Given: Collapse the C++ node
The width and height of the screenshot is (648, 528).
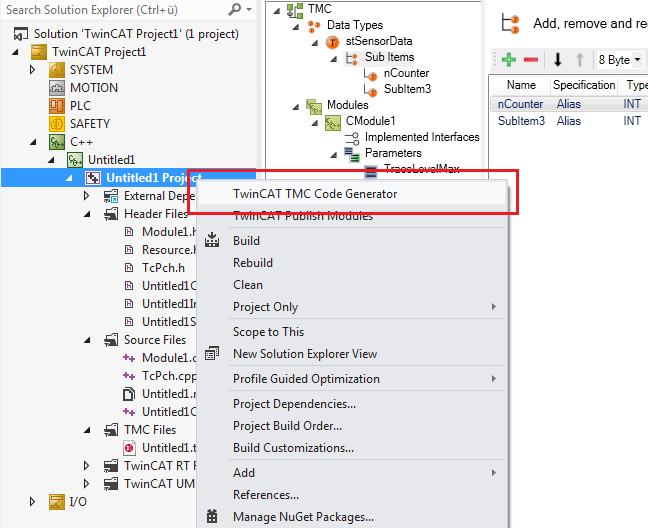Looking at the screenshot, I should point(33,143).
